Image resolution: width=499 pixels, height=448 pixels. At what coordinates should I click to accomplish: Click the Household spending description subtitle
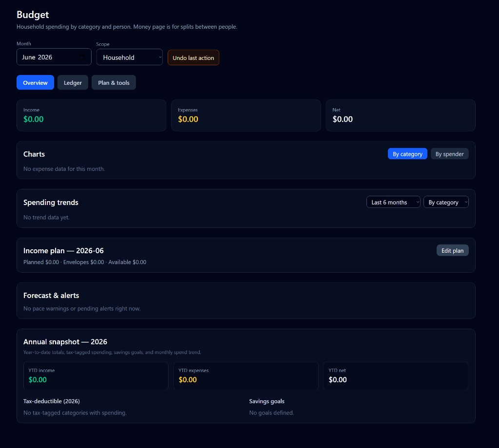point(127,27)
